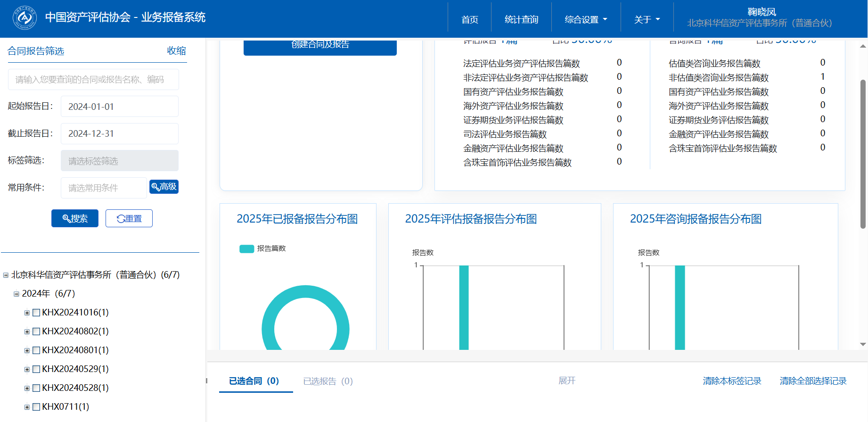Open the 常用条件 dropdown selector

104,188
